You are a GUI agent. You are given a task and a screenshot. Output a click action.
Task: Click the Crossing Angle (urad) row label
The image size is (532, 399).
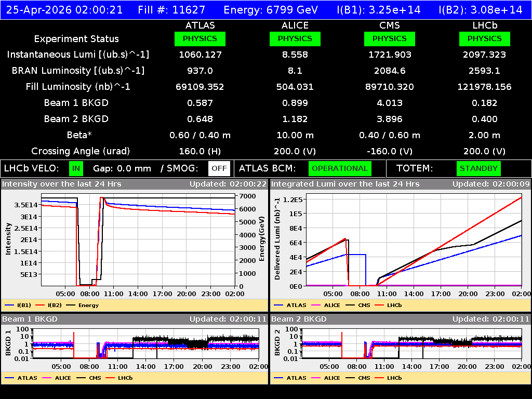pos(81,151)
